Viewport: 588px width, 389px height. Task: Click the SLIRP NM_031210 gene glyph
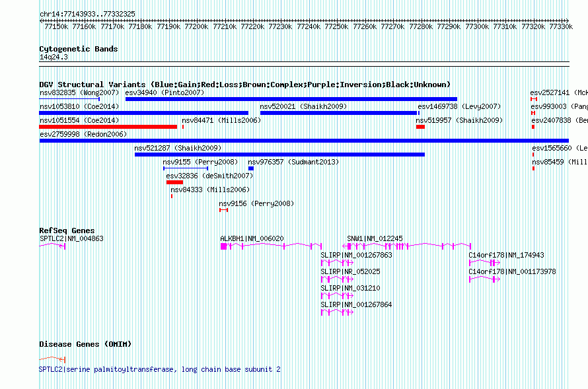[337, 295]
